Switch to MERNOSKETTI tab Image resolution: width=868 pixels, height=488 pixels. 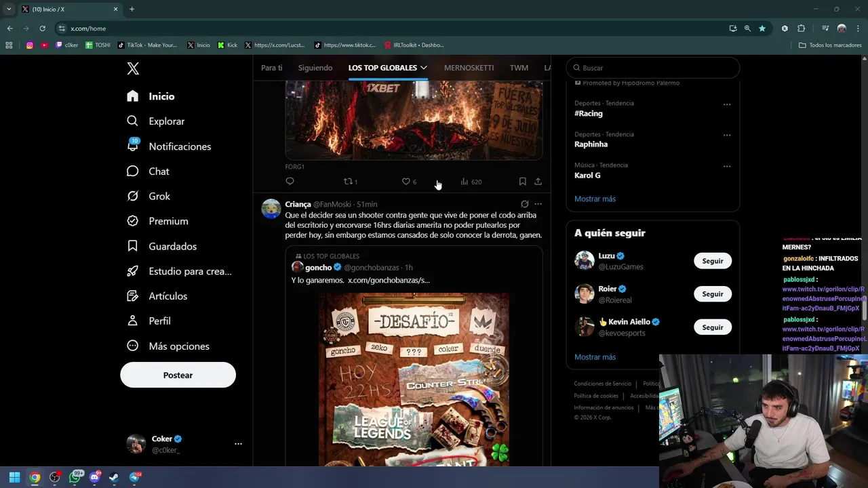469,68
